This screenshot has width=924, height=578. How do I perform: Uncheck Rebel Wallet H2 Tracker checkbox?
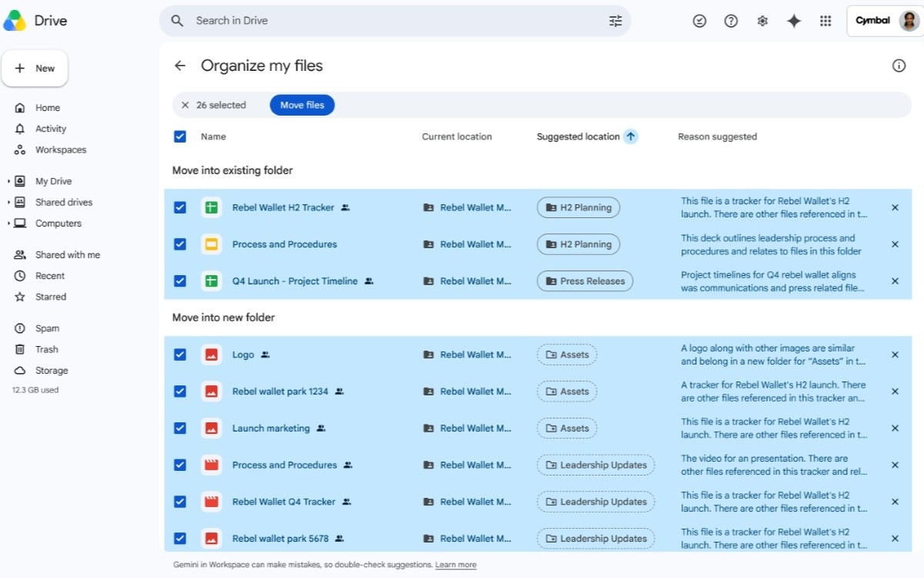[180, 207]
